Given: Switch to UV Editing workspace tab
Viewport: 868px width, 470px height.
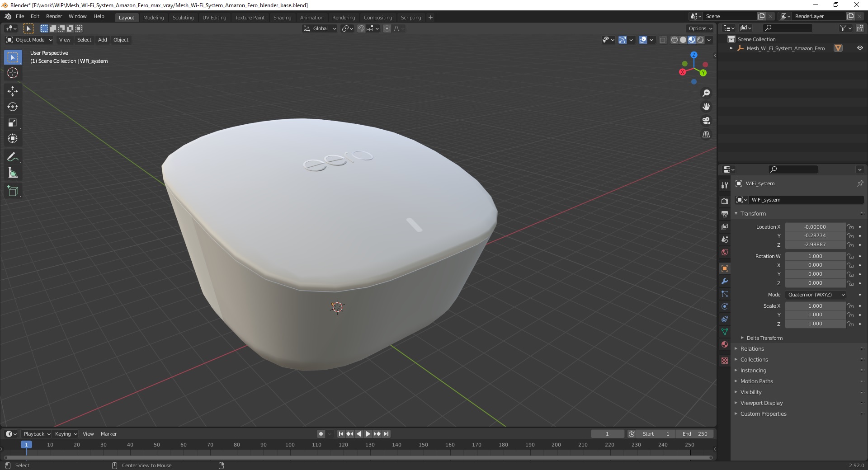Looking at the screenshot, I should (214, 18).
